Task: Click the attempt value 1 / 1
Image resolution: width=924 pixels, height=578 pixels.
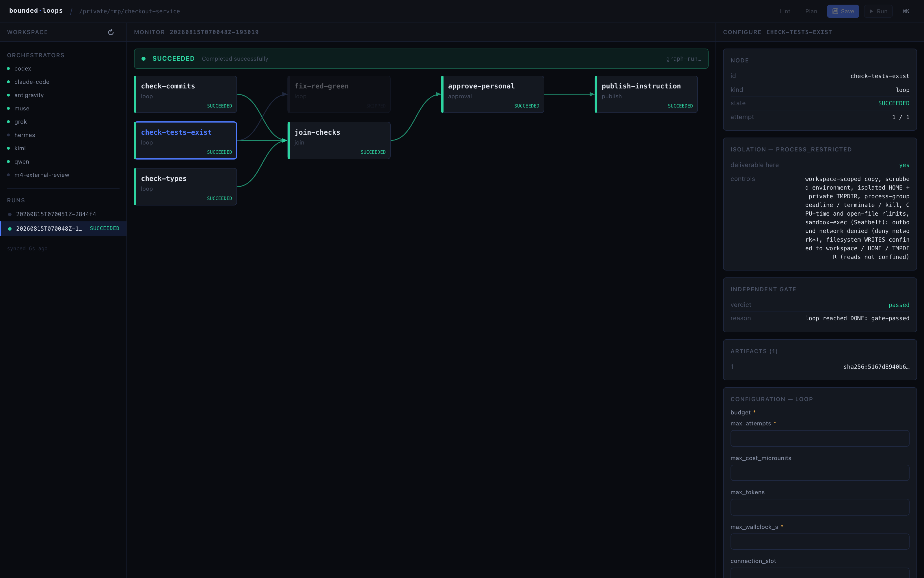Action: pyautogui.click(x=901, y=117)
